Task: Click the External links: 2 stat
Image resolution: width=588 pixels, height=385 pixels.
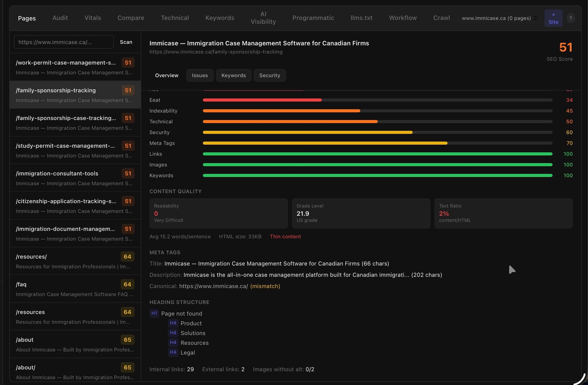Action: (x=223, y=369)
